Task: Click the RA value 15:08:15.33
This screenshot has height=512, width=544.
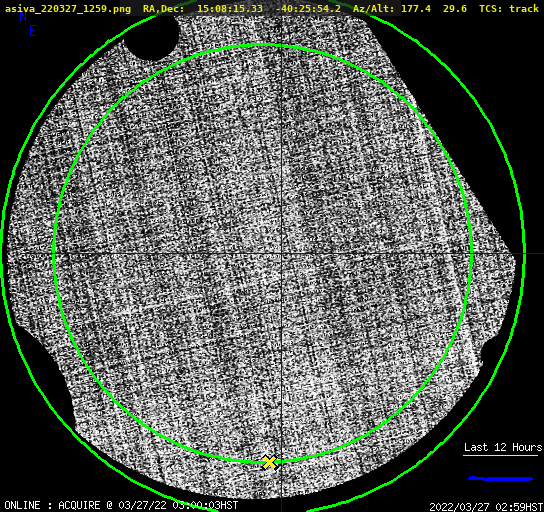Action: (230, 9)
